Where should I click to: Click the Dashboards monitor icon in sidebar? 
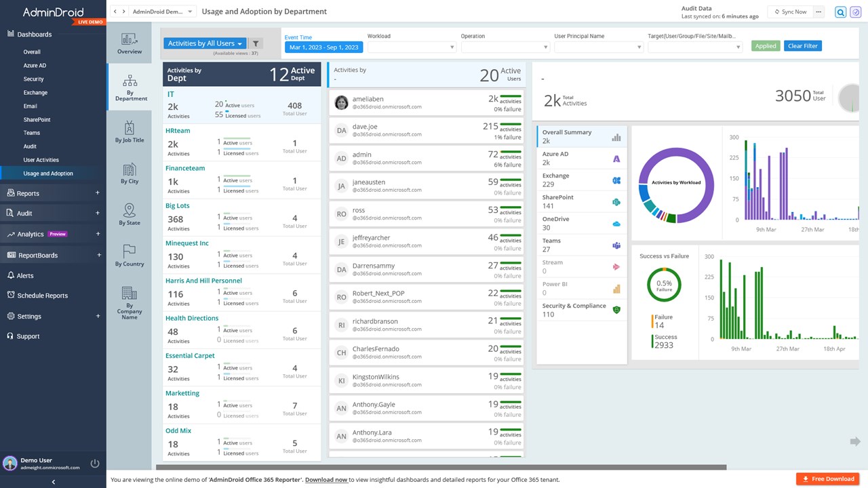coord(10,35)
